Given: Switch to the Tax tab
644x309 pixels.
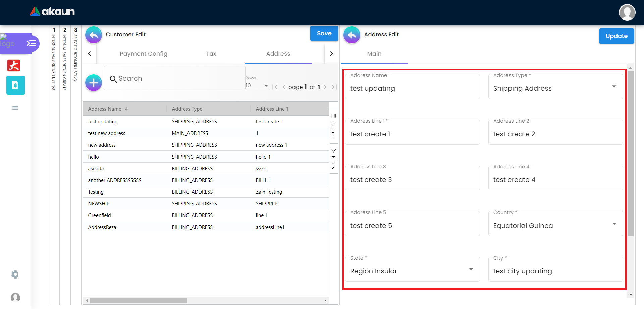Looking at the screenshot, I should tap(211, 54).
